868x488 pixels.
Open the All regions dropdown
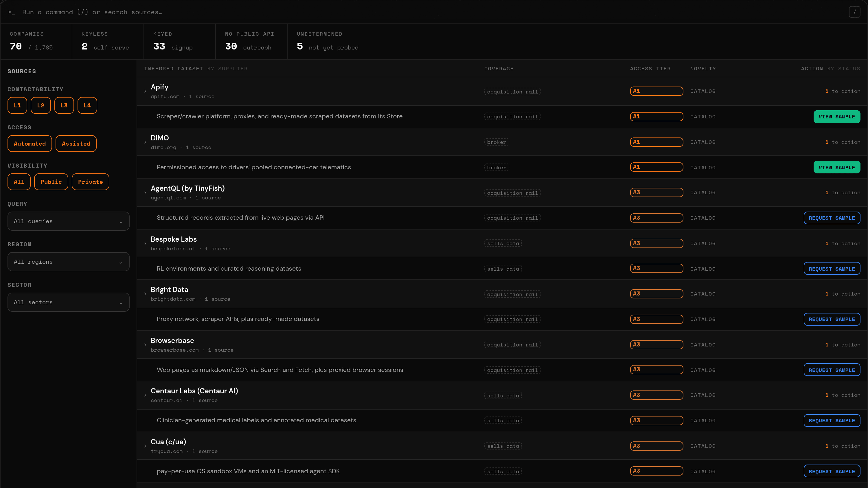(x=68, y=262)
